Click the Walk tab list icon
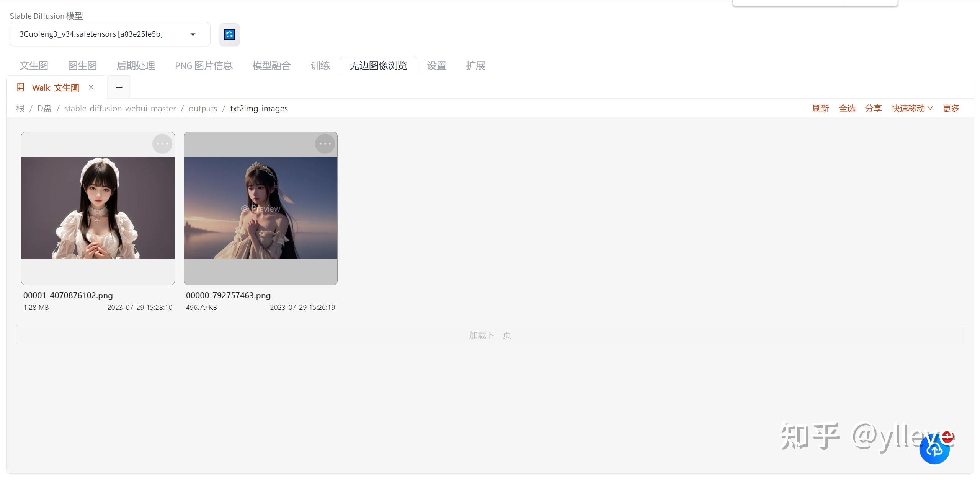The width and height of the screenshot is (980, 480). 21,87
